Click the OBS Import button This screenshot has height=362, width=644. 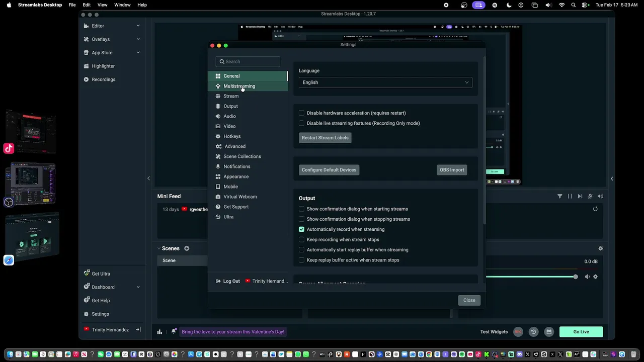pyautogui.click(x=452, y=170)
